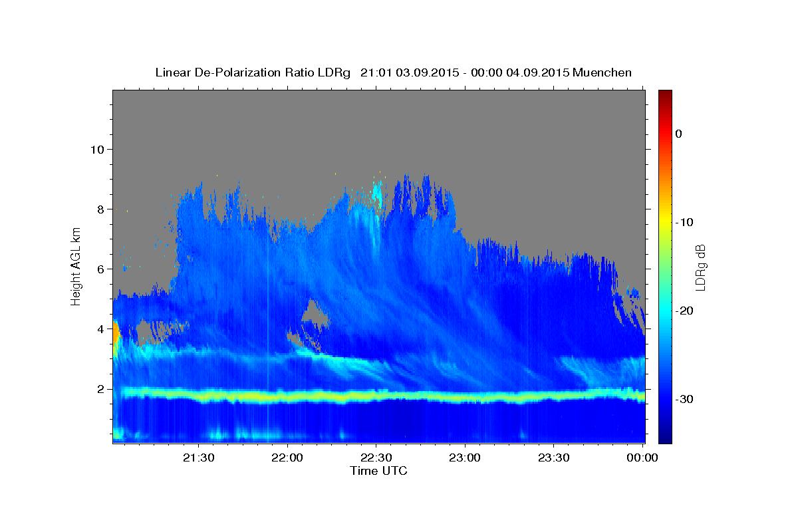Screen dimensions: 798x532
Task: Click the height tick label '6'
Action: pyautogui.click(x=102, y=269)
